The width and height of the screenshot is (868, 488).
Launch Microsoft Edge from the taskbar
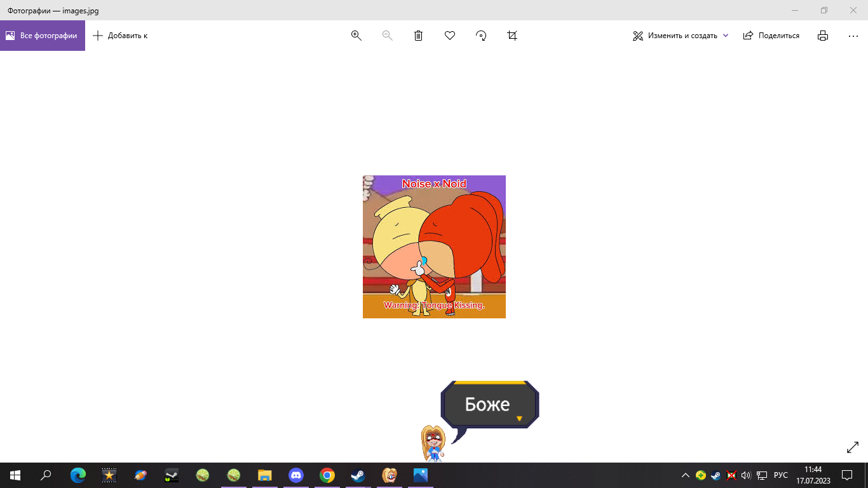click(x=78, y=475)
